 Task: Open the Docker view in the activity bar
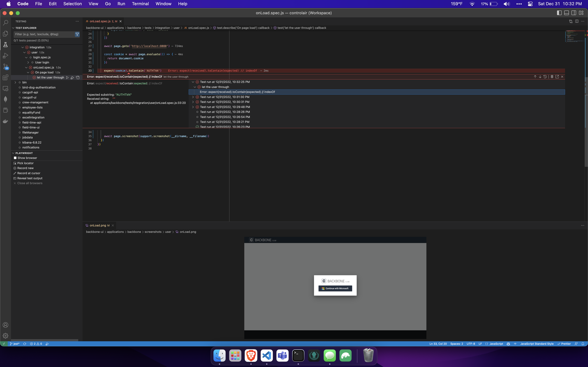(5, 121)
